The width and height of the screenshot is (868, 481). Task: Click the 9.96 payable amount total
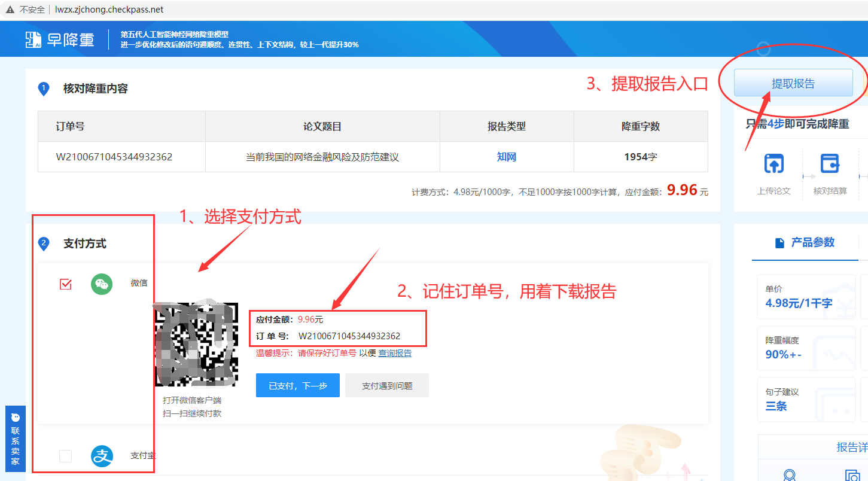click(x=683, y=190)
